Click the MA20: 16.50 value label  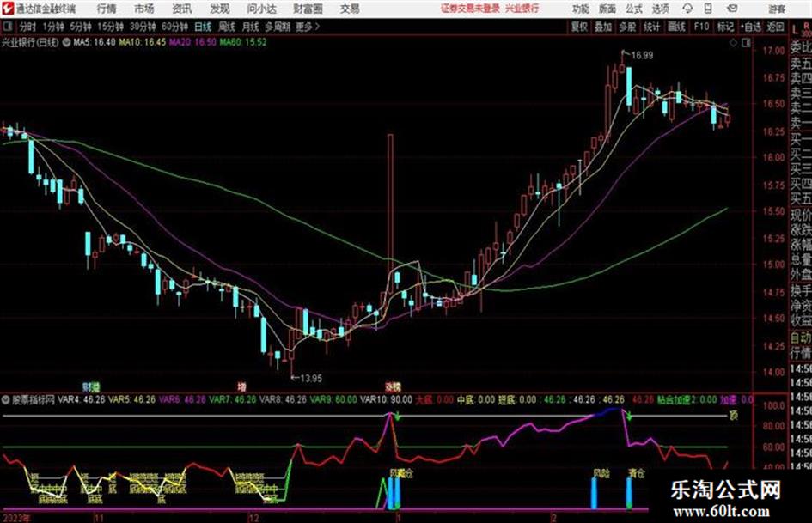pyautogui.click(x=192, y=42)
